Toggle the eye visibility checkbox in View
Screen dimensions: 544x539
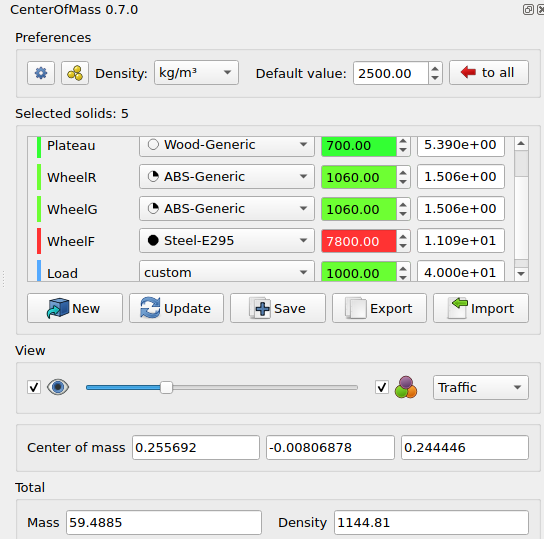(34, 387)
